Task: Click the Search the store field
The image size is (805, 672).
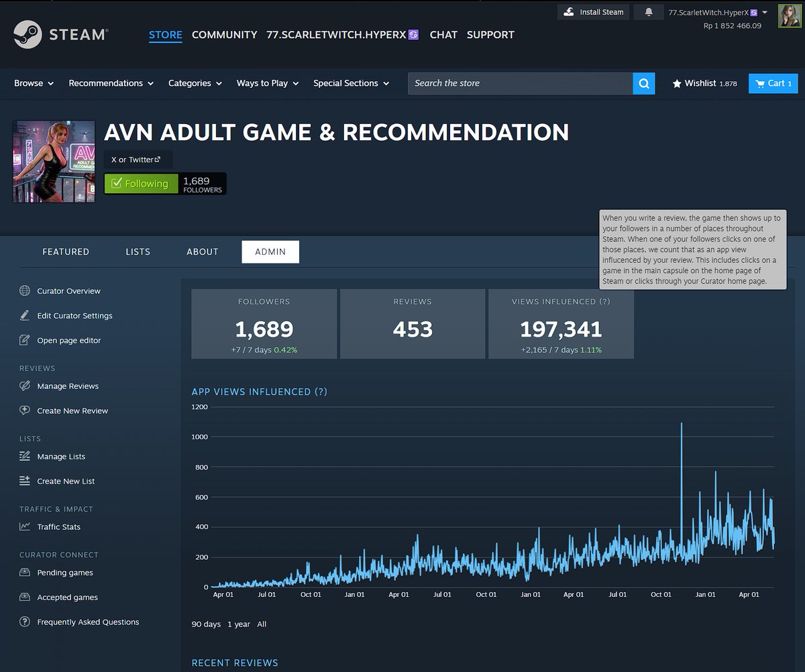Action: (x=521, y=83)
